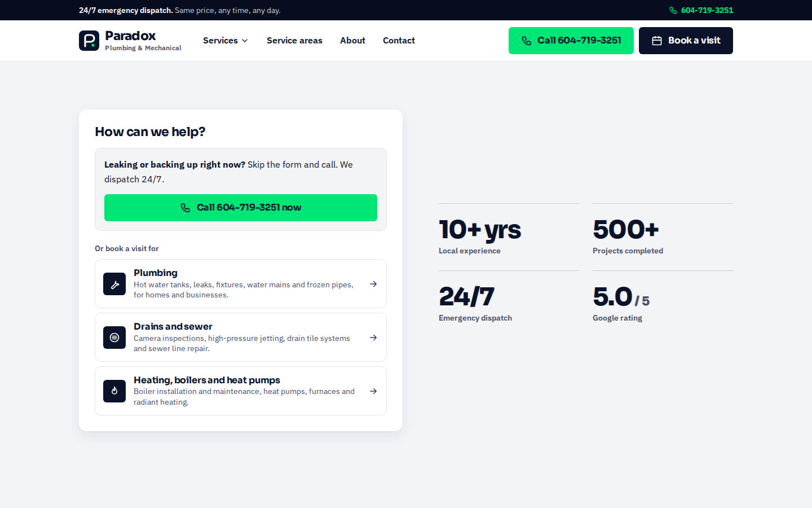This screenshot has width=812, height=508.
Task: Open the Contact page
Action: coord(399,41)
